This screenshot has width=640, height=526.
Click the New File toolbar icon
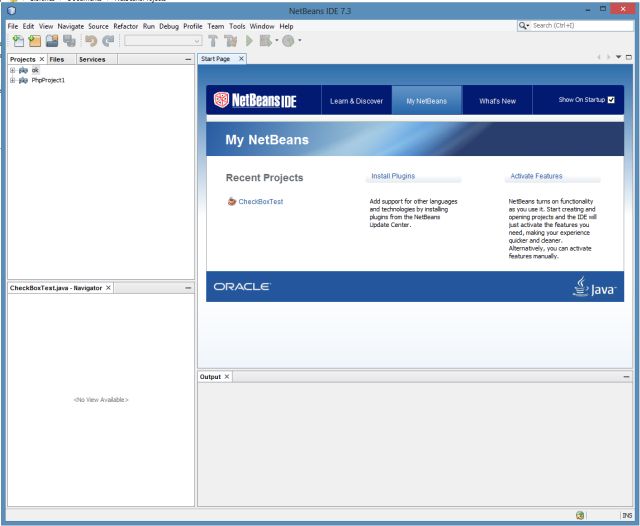[x=18, y=41]
